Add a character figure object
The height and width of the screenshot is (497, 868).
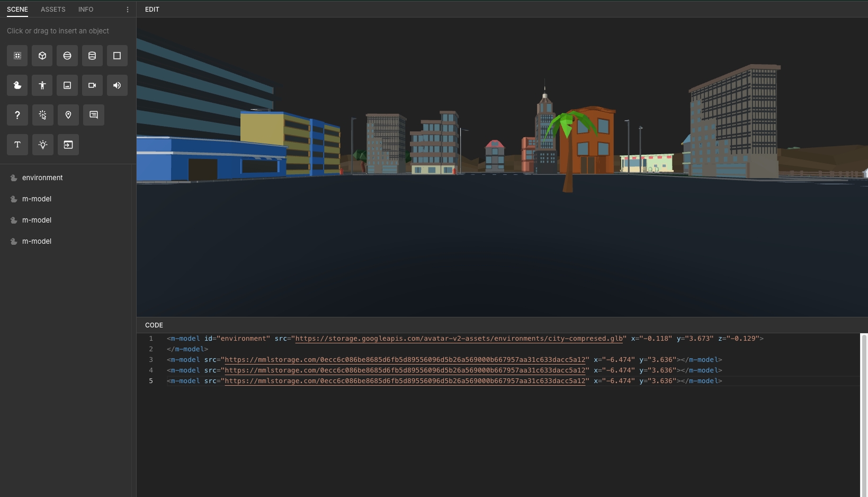pos(42,85)
